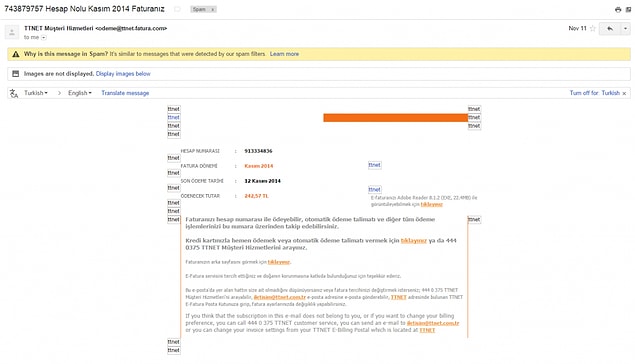Click the spam warning triangle icon
The width and height of the screenshot is (635, 364).
coord(16,54)
